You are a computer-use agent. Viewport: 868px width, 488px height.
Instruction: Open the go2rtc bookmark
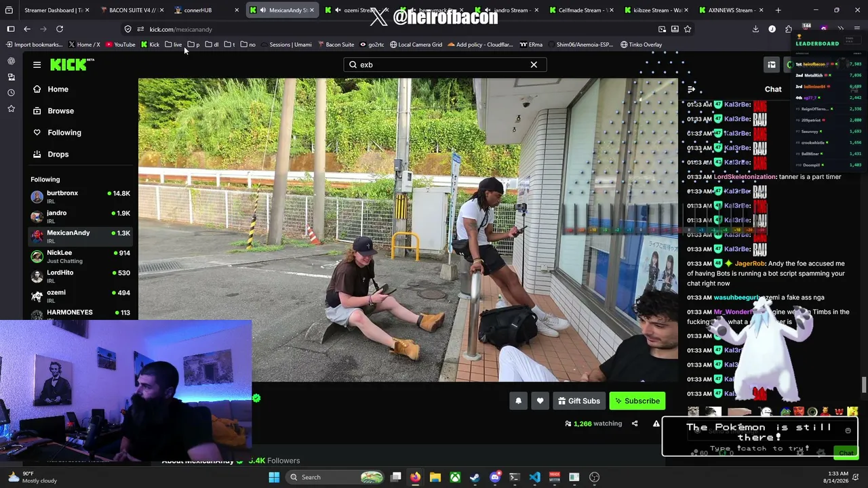click(372, 45)
